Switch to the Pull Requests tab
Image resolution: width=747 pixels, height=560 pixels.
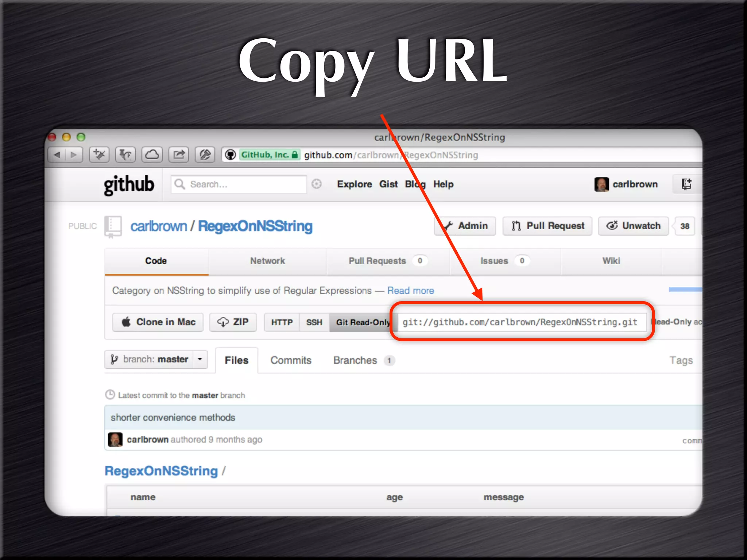[388, 261]
